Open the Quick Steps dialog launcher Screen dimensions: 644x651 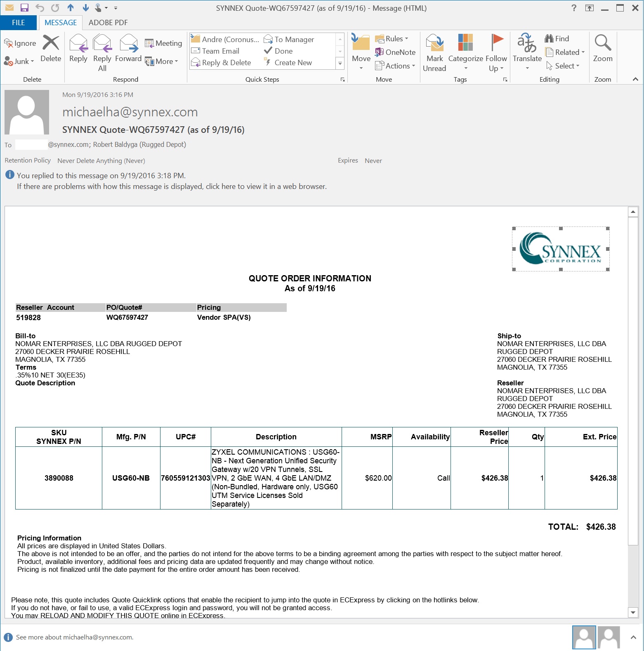[x=342, y=80]
